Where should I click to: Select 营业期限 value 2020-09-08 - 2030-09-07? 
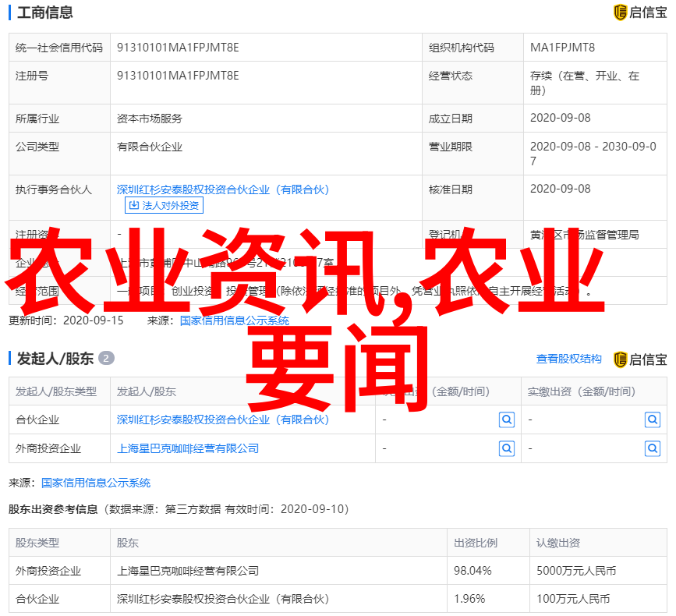[593, 154]
